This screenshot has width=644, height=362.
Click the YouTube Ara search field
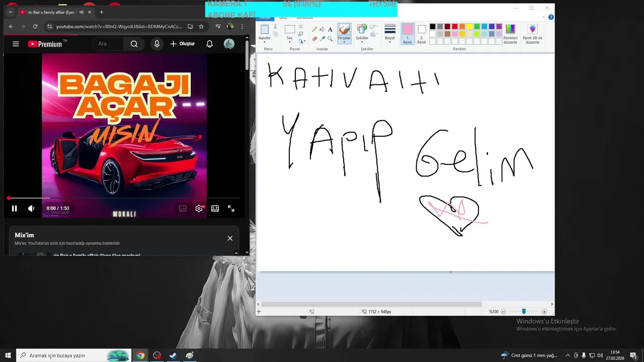coord(108,44)
